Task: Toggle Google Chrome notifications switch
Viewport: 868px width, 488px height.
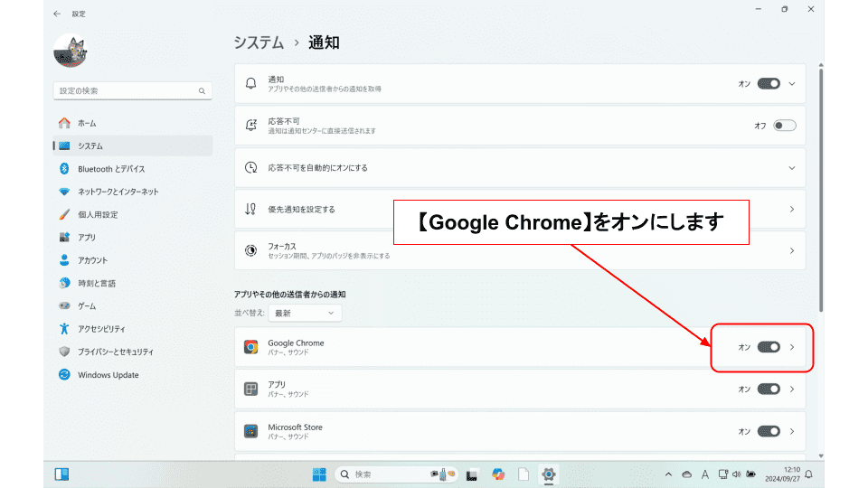Action: 769,347
